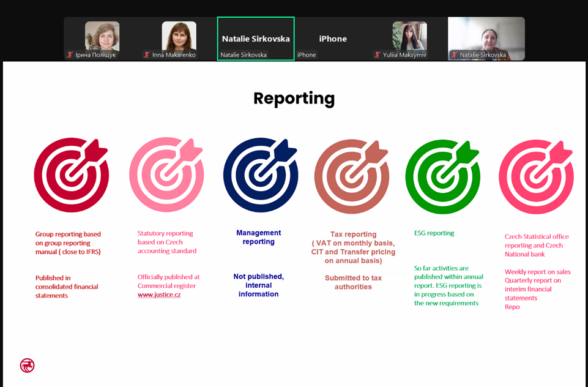Select the highlighted Natalie Sirkovska speaker tile
Screen dimensions: 588x387
256,39
